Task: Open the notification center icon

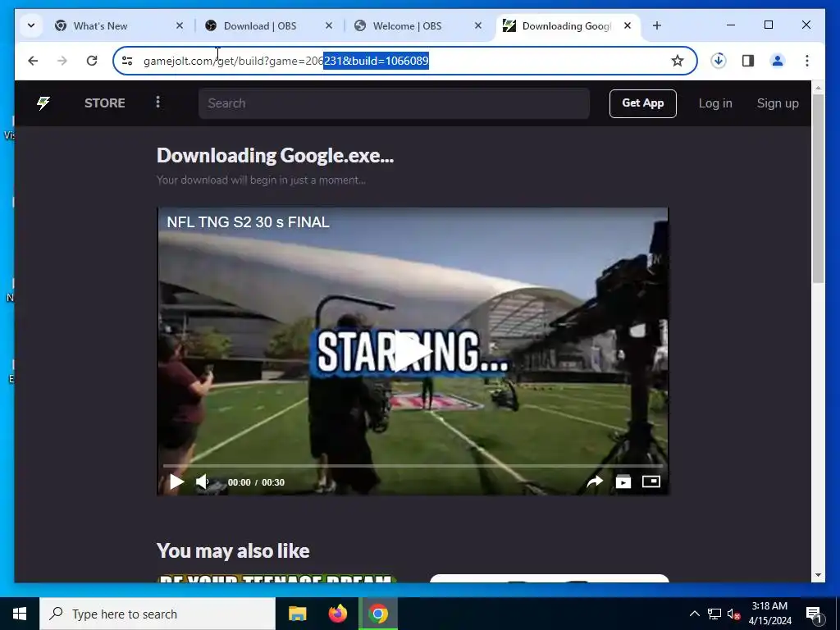Action: tap(814, 614)
